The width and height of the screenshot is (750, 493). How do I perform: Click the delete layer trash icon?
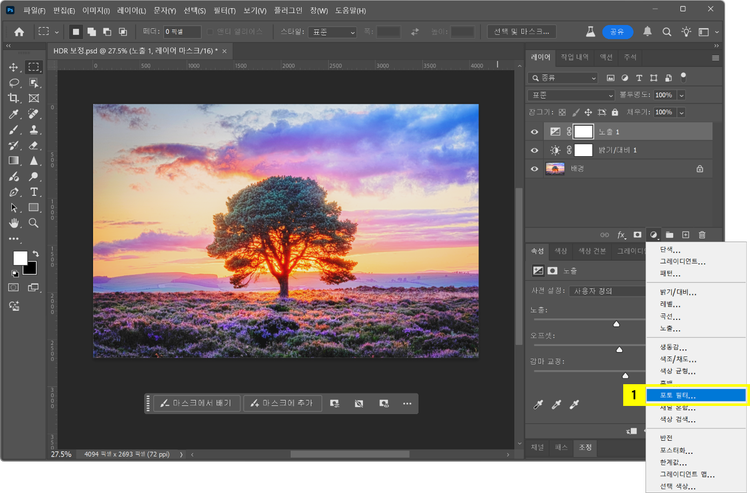tap(702, 234)
